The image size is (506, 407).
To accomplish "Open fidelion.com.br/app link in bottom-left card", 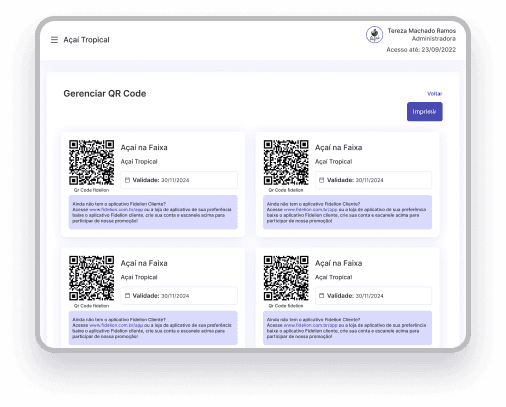I will point(116,325).
